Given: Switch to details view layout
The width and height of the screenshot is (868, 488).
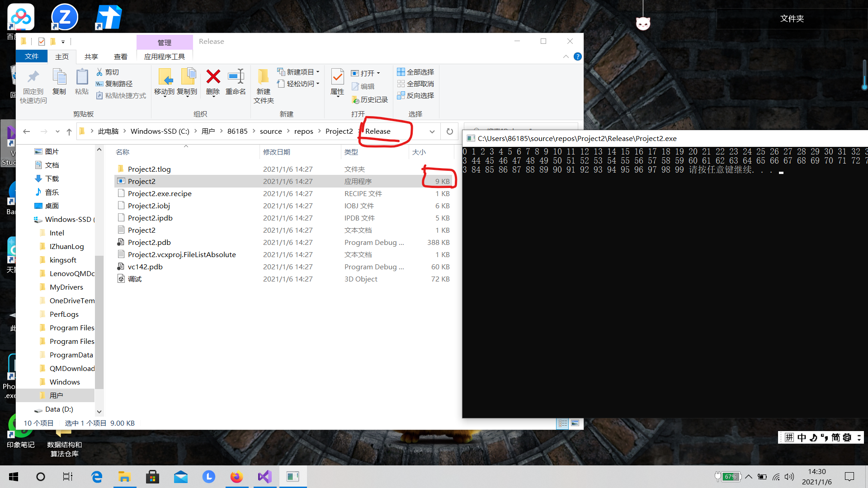Looking at the screenshot, I should coord(562,423).
